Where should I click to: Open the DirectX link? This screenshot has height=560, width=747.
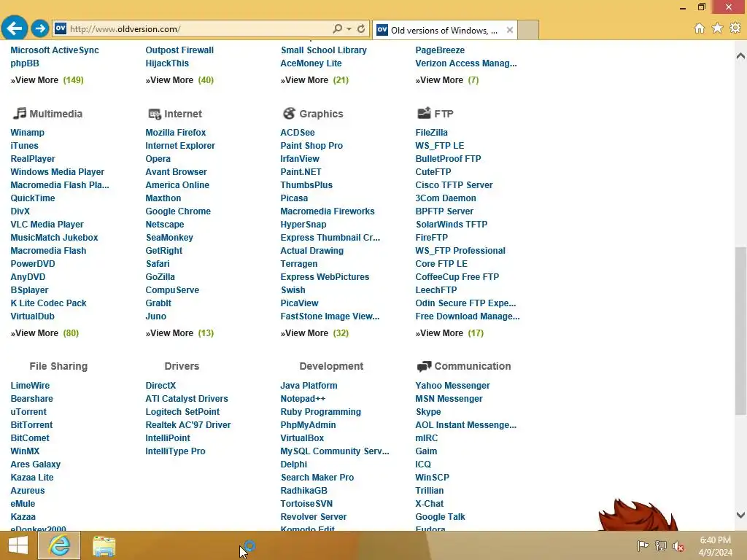(x=160, y=385)
